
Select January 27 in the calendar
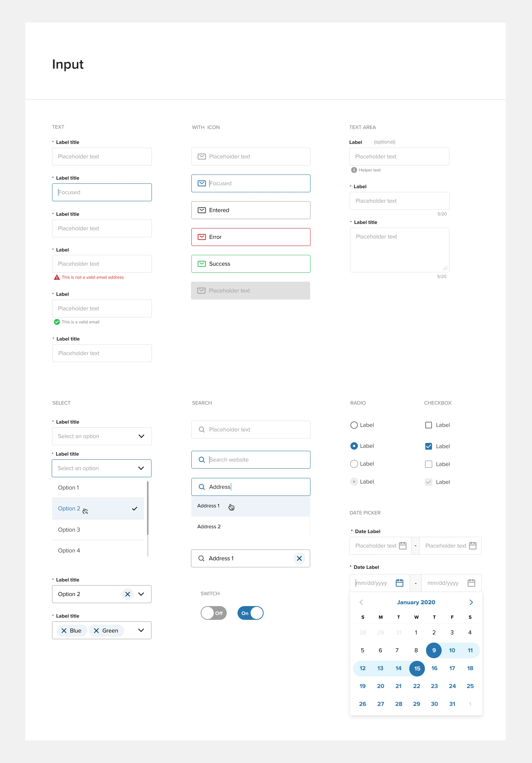[380, 704]
